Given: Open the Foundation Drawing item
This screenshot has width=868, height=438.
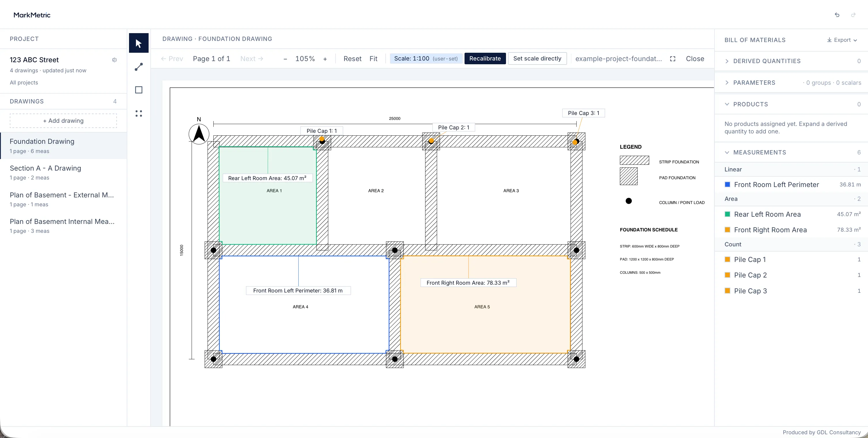Looking at the screenshot, I should coord(64,146).
